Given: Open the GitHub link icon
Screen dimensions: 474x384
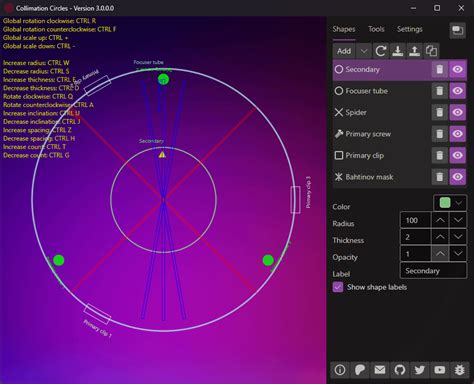Looking at the screenshot, I should (400, 370).
